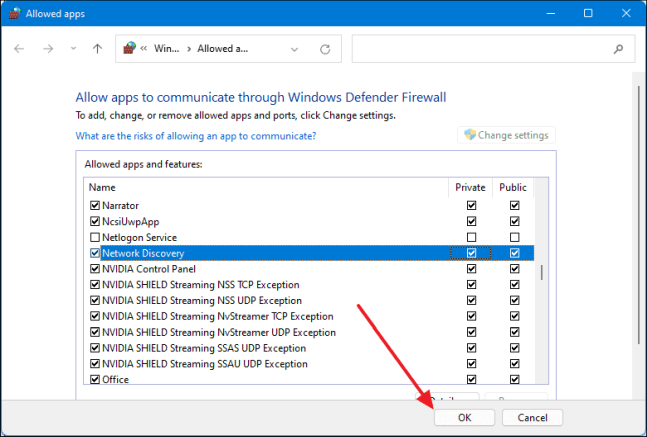Click the search magnifier icon
Image resolution: width=647 pixels, height=437 pixels.
(x=619, y=49)
